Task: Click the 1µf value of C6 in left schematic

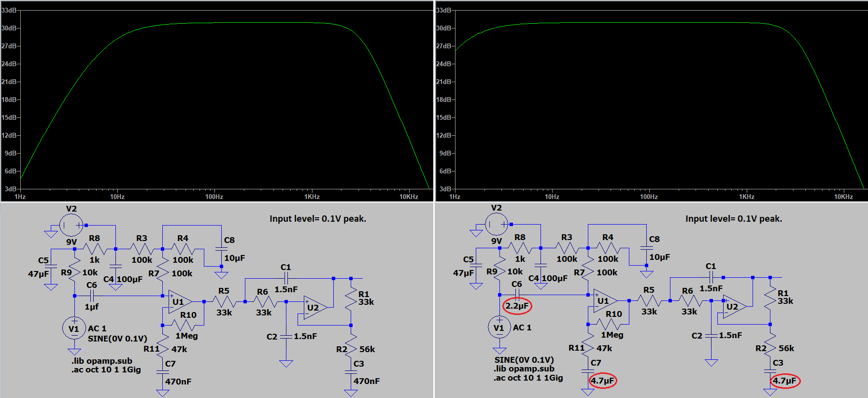Action: (x=92, y=307)
